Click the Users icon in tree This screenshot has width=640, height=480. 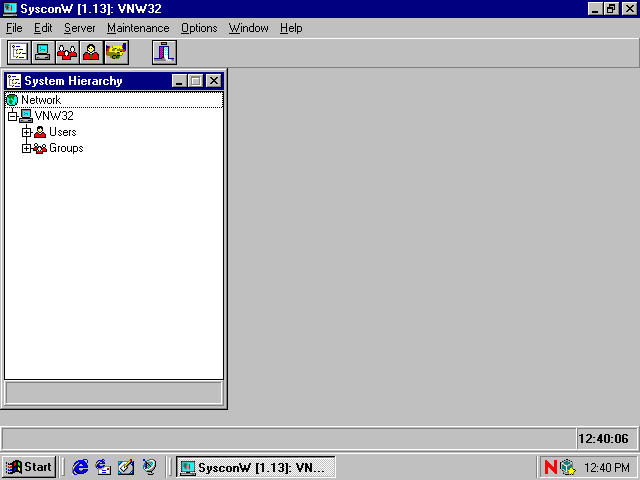(x=40, y=132)
